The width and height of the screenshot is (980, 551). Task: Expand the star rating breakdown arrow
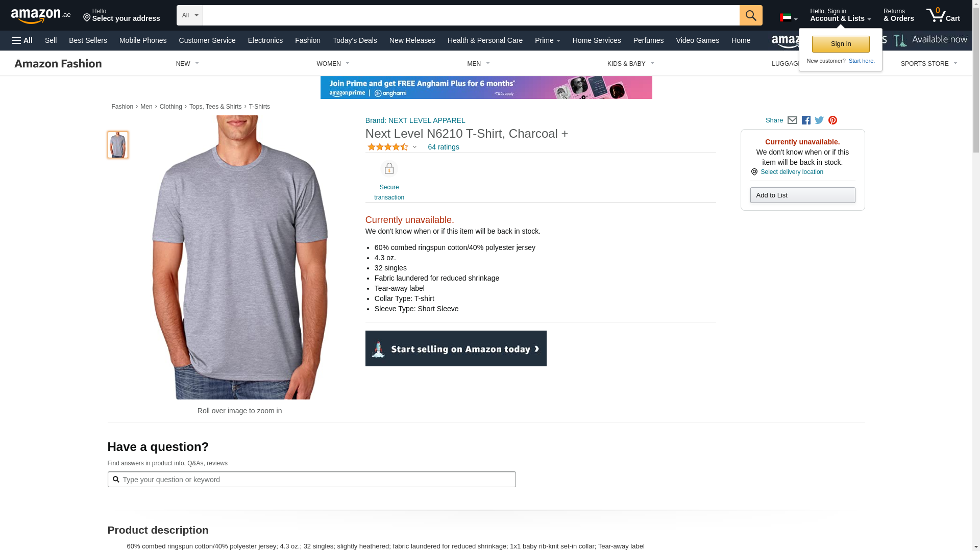(414, 147)
